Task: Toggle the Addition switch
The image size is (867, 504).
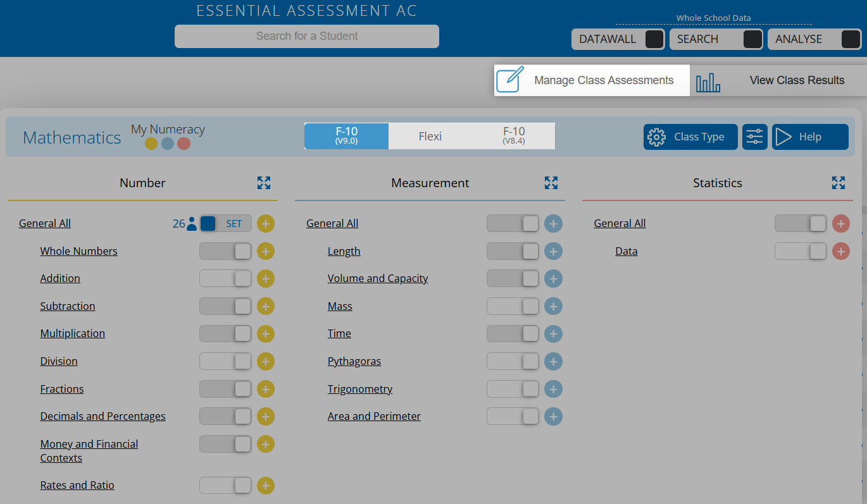Action: point(225,278)
